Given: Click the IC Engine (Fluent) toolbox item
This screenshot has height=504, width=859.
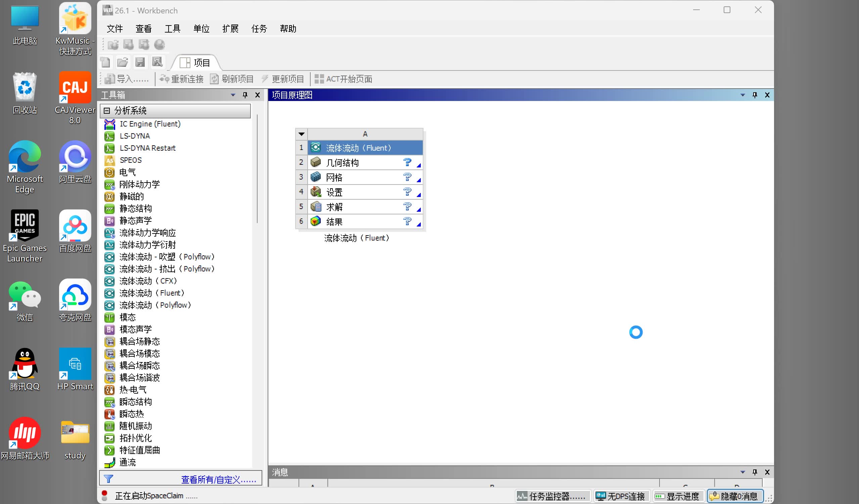Looking at the screenshot, I should [150, 124].
